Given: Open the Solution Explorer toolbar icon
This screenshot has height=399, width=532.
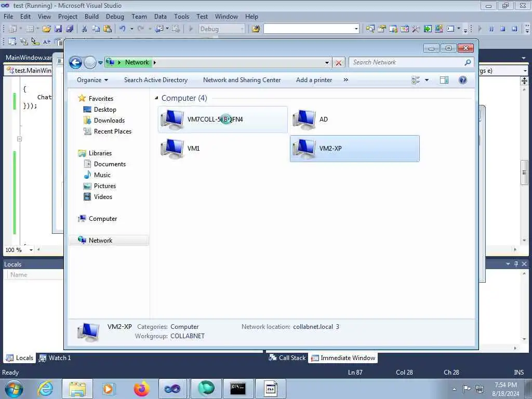Looking at the screenshot, I should click(x=370, y=29).
